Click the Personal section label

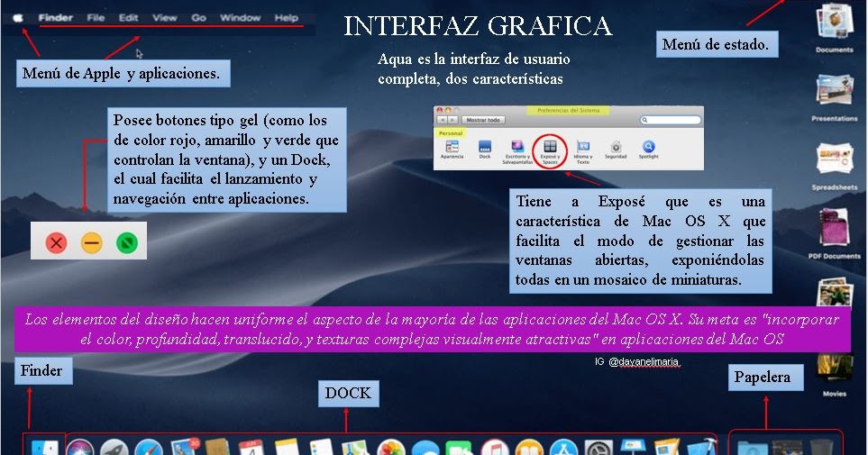point(451,133)
